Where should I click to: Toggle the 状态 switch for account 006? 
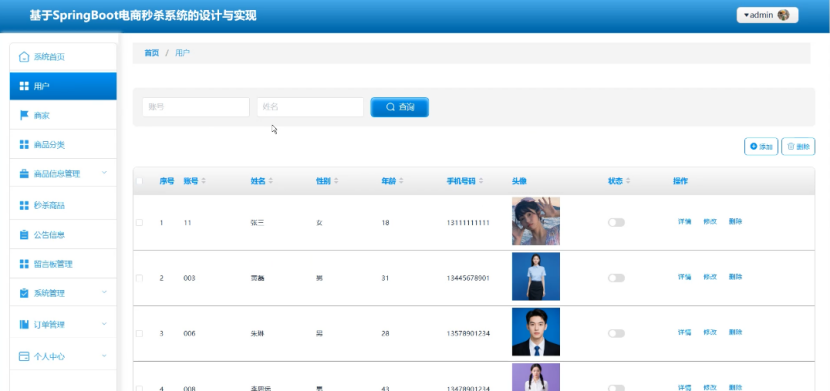tap(616, 334)
